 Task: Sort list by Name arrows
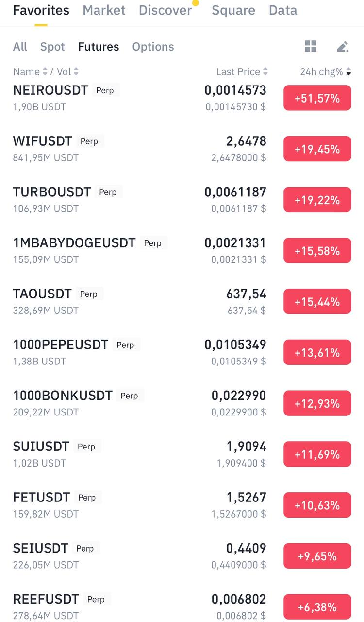pyautogui.click(x=45, y=72)
